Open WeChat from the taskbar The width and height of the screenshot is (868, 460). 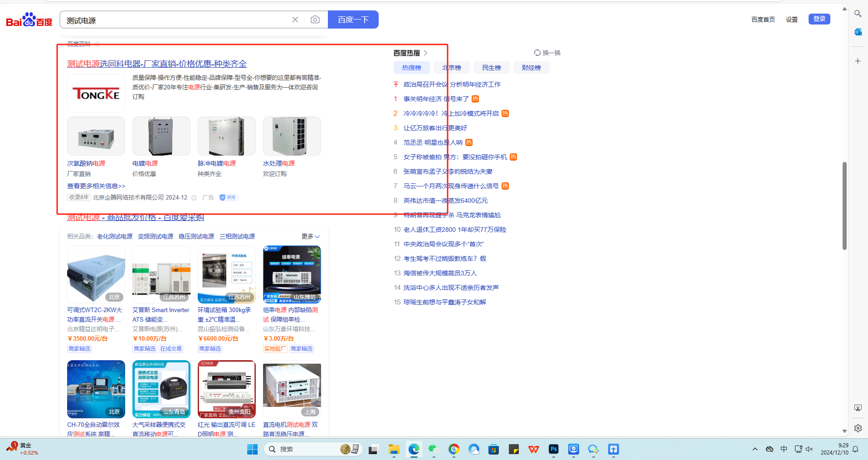point(434,449)
